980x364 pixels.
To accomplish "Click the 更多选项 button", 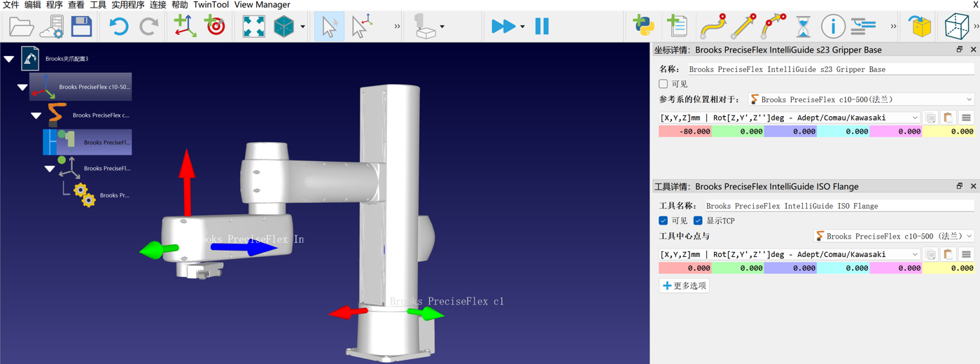I will [684, 286].
